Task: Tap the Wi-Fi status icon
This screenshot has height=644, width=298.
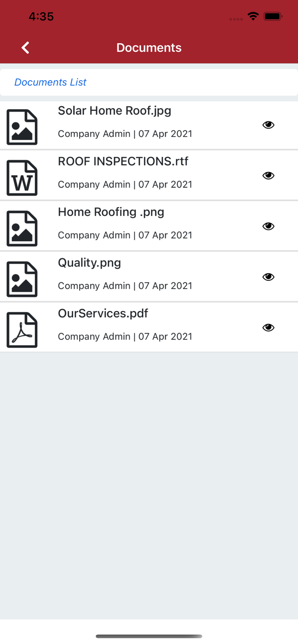Action: [x=253, y=16]
